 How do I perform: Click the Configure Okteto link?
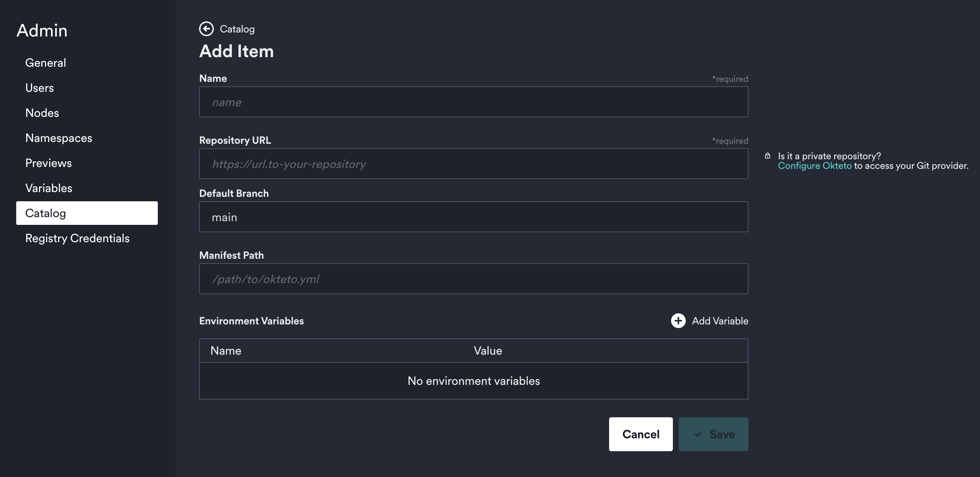pyautogui.click(x=815, y=166)
